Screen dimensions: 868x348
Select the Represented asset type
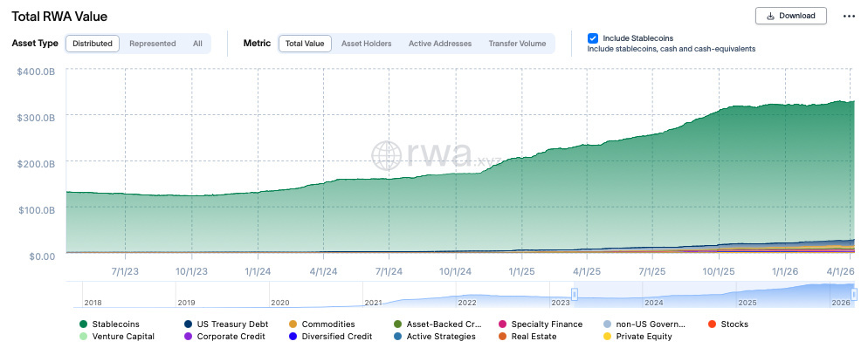tap(152, 44)
